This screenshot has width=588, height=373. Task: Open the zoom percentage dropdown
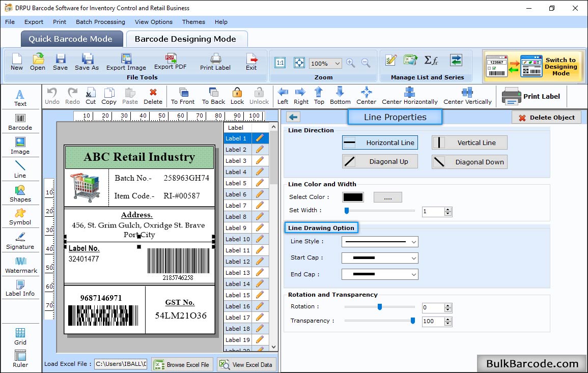(x=337, y=64)
